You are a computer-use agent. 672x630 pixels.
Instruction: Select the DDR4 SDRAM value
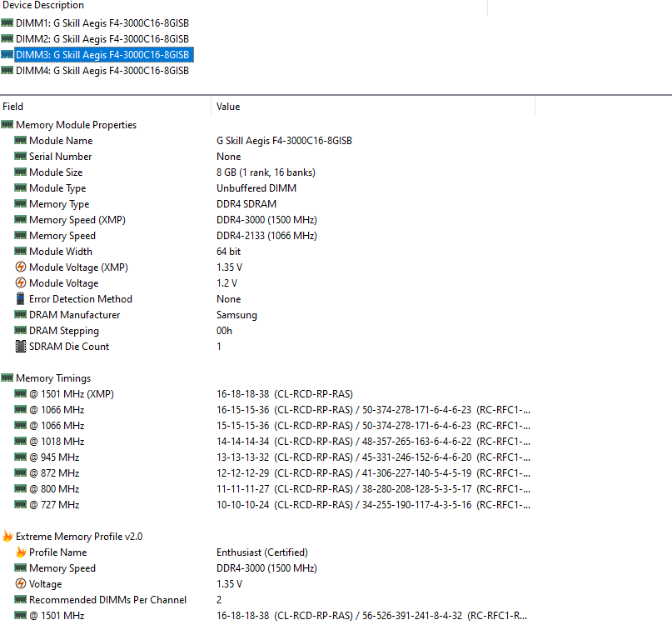(246, 204)
